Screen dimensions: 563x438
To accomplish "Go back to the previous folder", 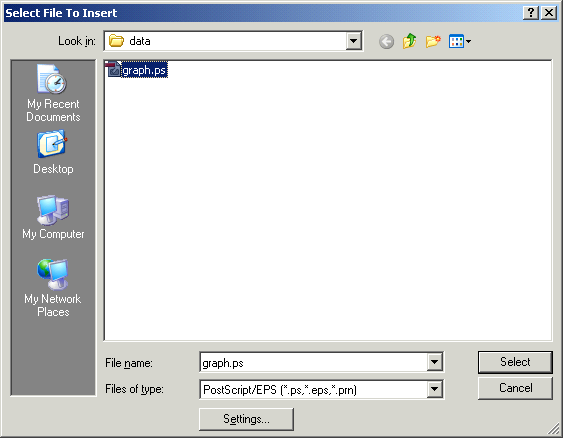I will (x=386, y=42).
